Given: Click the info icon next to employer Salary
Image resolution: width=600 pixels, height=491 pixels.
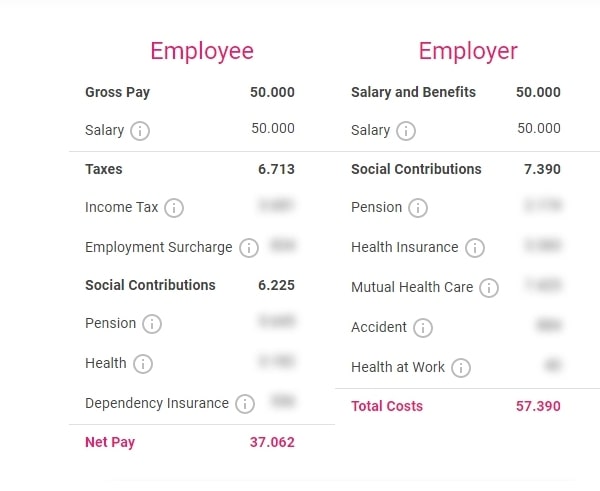Looking at the screenshot, I should (x=406, y=131).
